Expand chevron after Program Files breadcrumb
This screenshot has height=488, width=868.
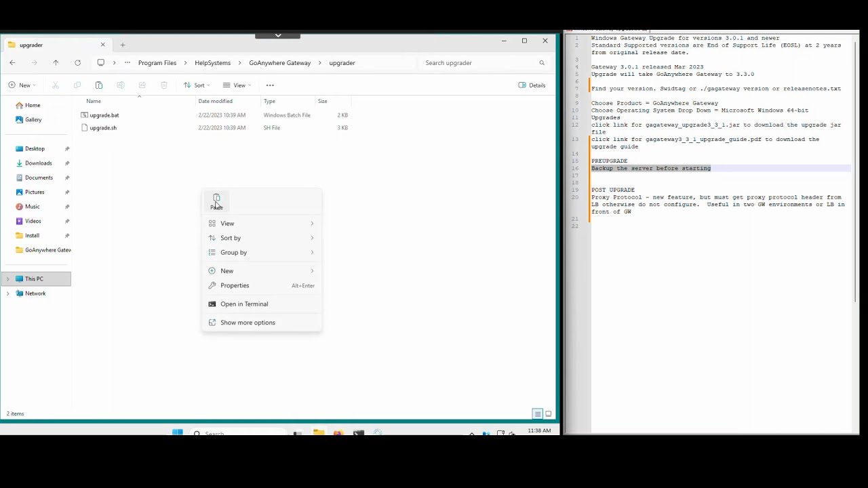[x=186, y=63]
